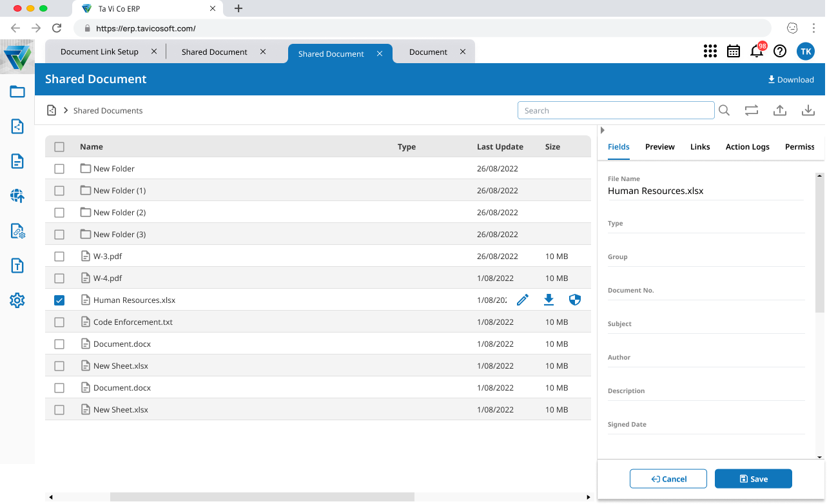Check the New Folder (1) checkbox
827x504 pixels.
tap(59, 191)
